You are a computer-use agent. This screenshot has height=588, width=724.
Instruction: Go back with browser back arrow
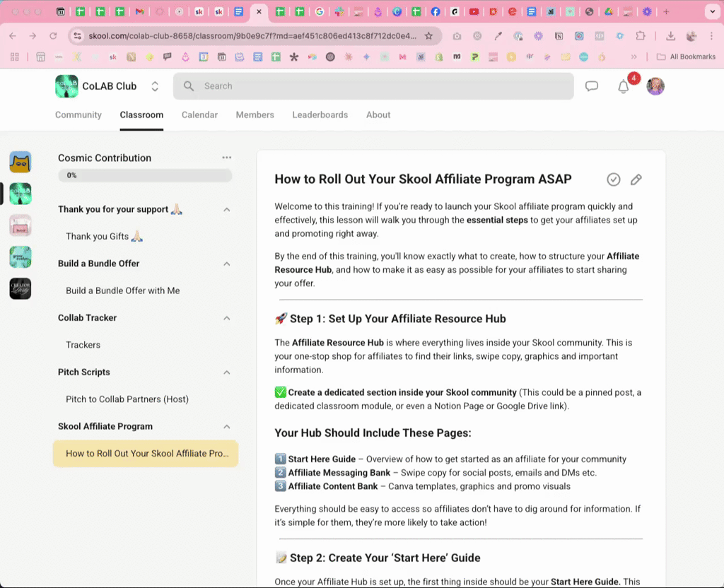click(13, 36)
